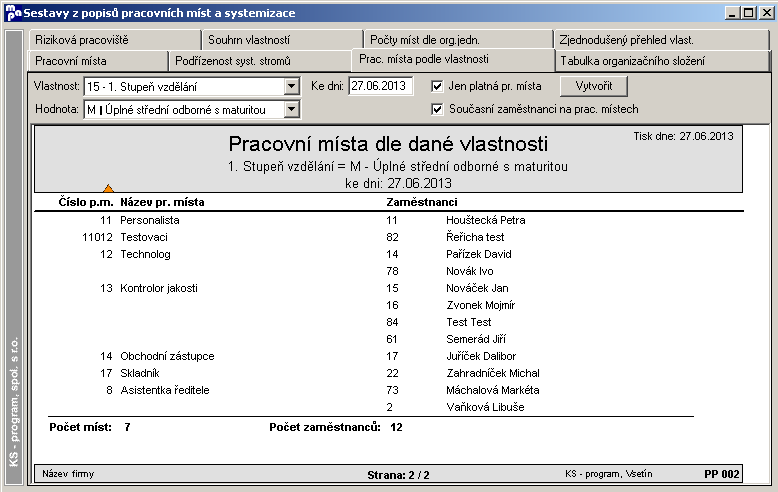This screenshot has height=492, width=778.
Task: Close the Sestavy window
Action: point(767,13)
